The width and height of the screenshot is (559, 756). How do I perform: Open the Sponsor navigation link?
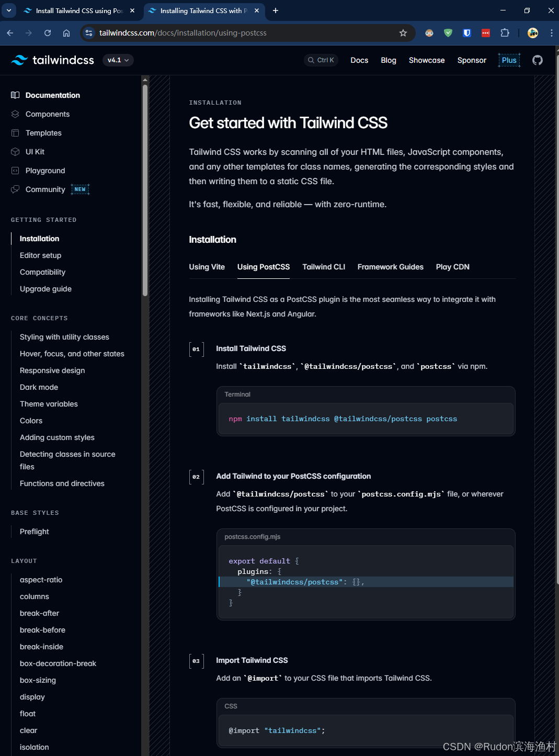point(472,60)
